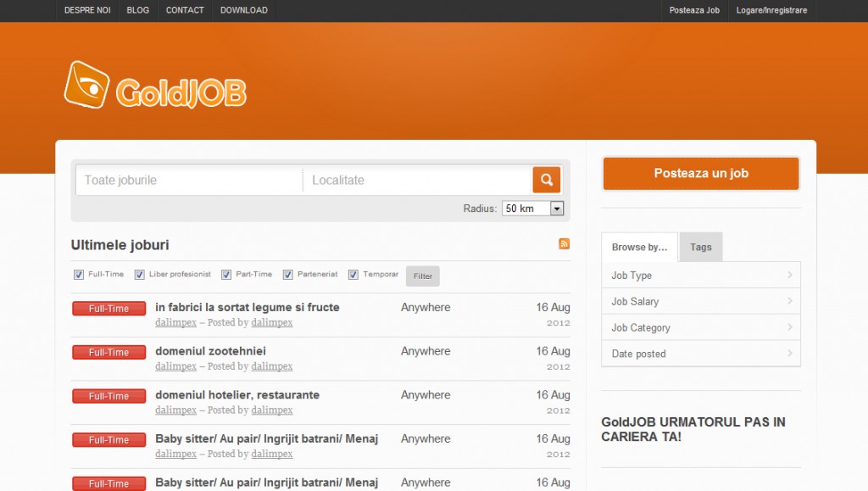
Task: Toggle the Full-Time filter checkbox
Action: click(x=79, y=275)
